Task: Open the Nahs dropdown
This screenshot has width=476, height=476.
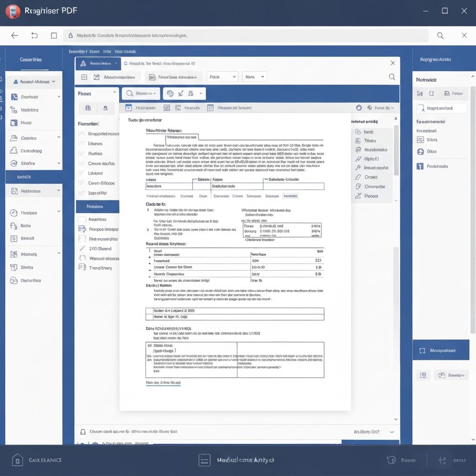Action: point(254,77)
